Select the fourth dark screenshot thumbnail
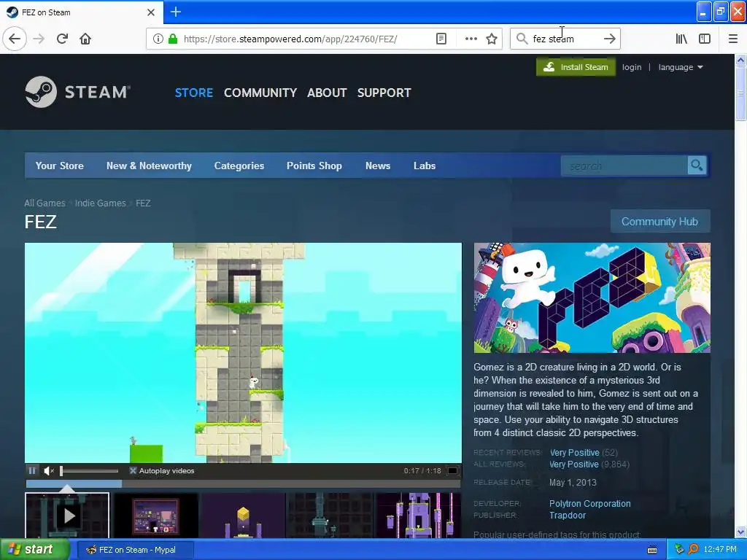 [x=330, y=516]
